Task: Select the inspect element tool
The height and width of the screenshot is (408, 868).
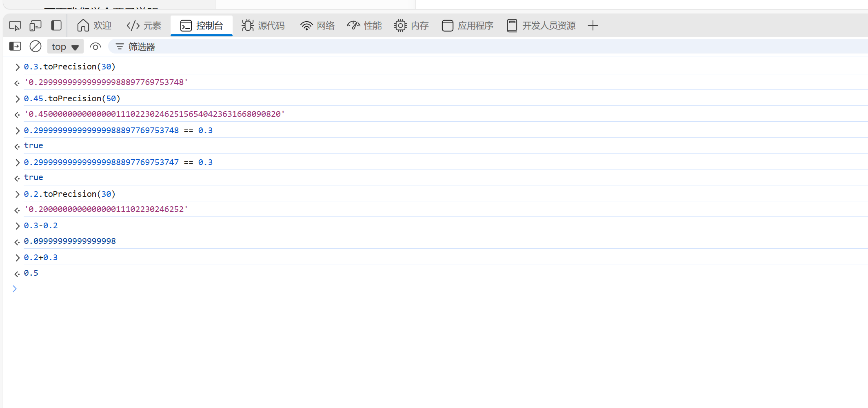Action: [x=15, y=25]
